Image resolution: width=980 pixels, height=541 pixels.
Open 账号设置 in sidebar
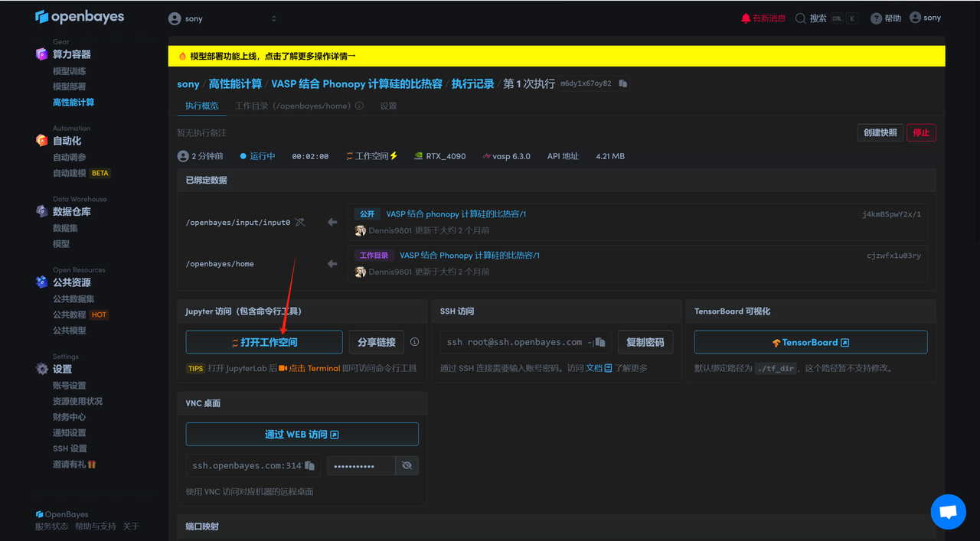(x=69, y=386)
